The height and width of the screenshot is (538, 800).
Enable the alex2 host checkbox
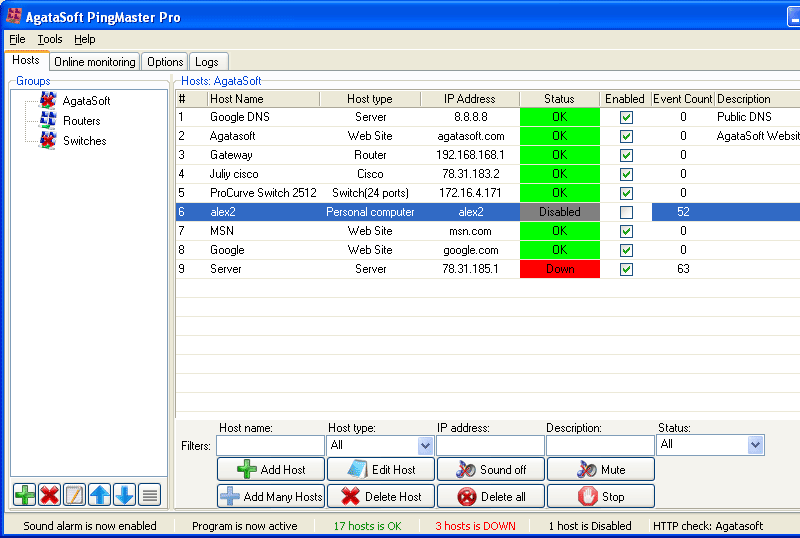[626, 212]
